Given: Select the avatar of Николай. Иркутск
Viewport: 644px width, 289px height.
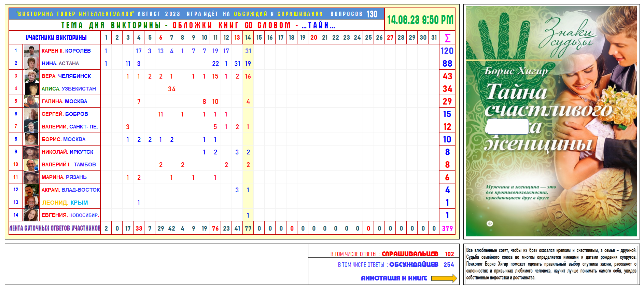Looking at the screenshot, I should 31,152.
